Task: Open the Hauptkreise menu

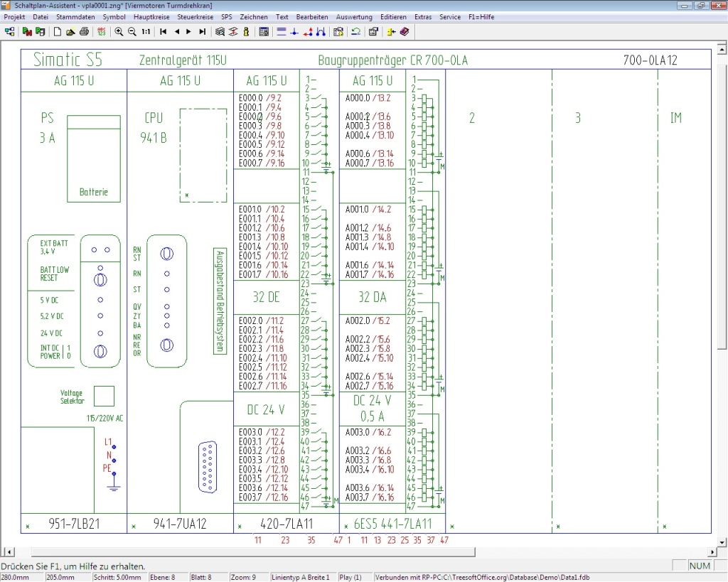Action: 151,16
